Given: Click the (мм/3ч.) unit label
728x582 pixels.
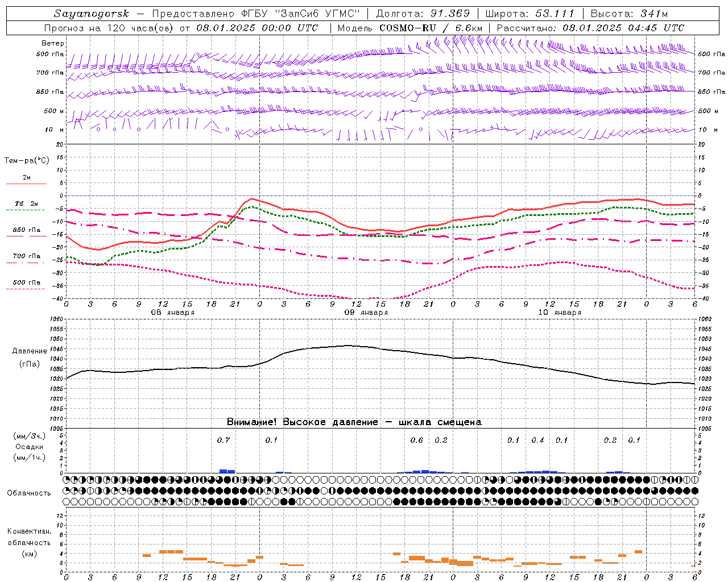Looking at the screenshot, I should point(29,436).
